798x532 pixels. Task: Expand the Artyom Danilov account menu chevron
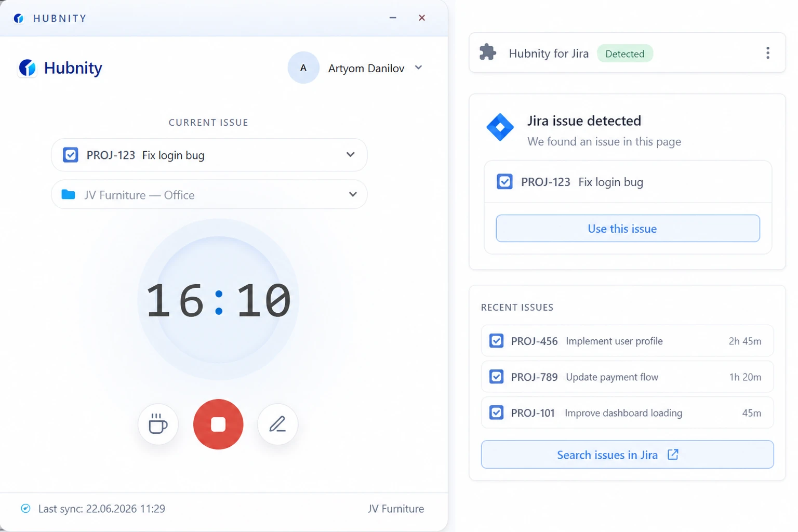point(418,68)
